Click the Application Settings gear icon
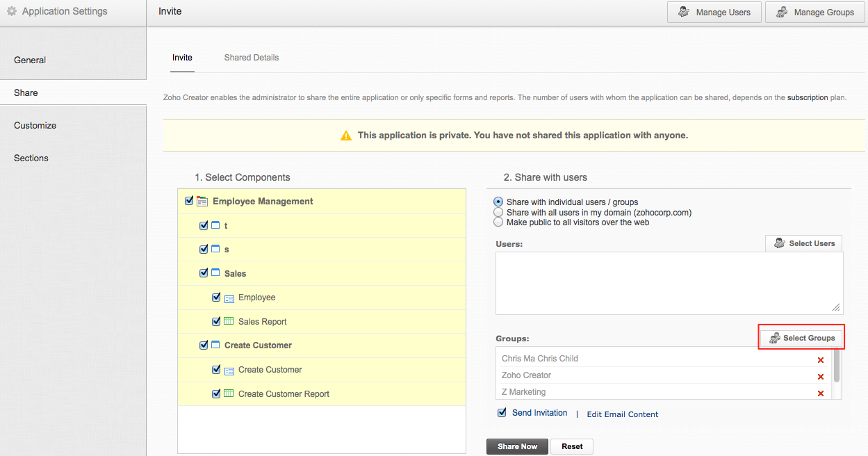 (x=12, y=12)
